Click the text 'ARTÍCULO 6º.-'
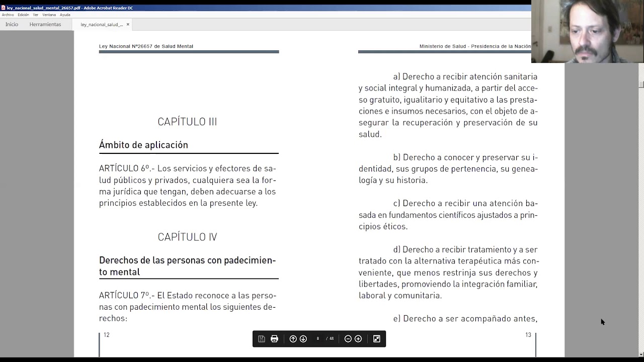Image resolution: width=644 pixels, height=362 pixels. [127, 168]
